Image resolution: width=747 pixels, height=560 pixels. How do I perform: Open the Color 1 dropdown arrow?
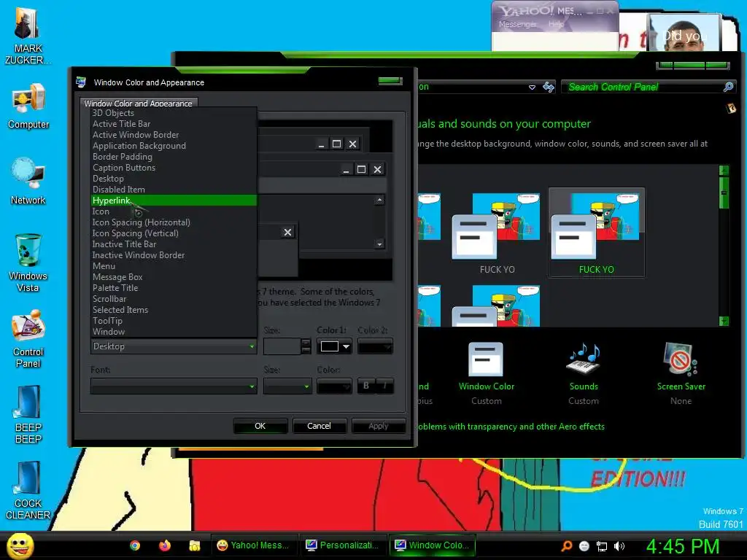point(347,346)
